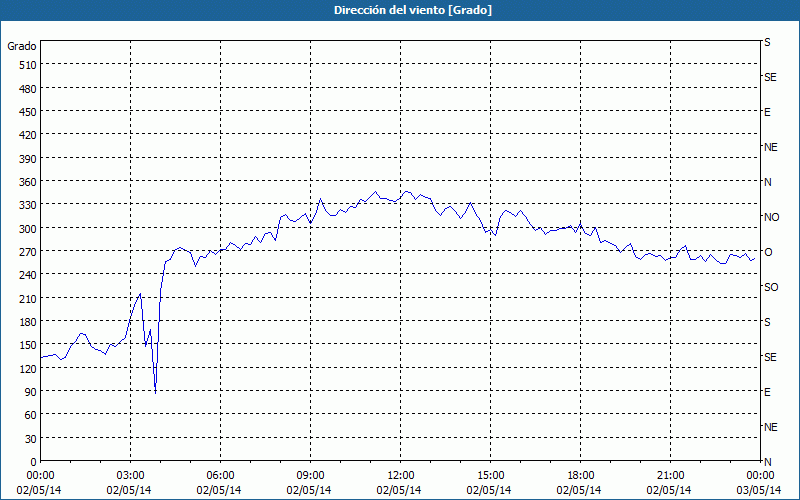Click the blue line's sharp dip near 90 degrees
The image size is (800, 500).
(x=156, y=392)
